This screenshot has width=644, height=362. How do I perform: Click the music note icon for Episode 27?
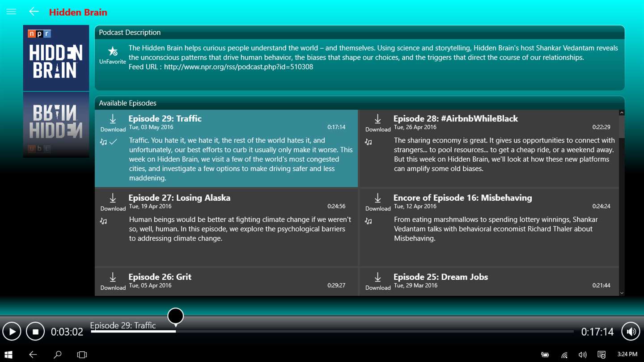click(x=103, y=221)
